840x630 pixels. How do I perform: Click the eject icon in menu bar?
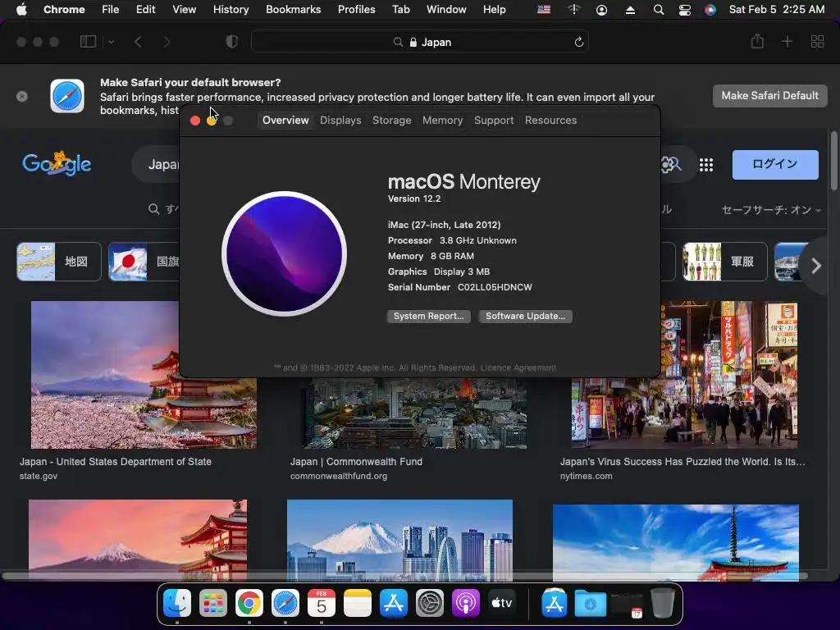tap(631, 10)
